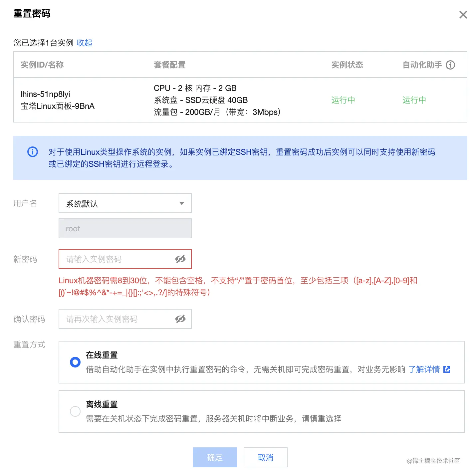Open the 系统默认 username dropdown
This screenshot has width=472, height=476.
coord(125,203)
